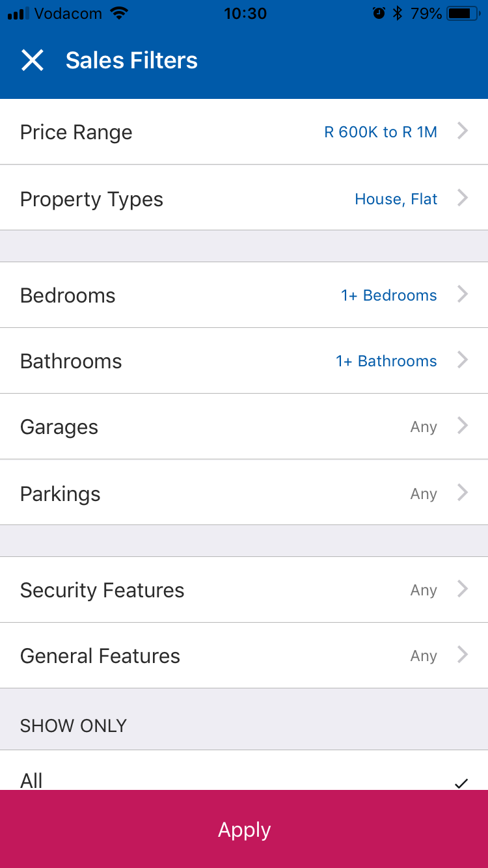Tap the R 600K to R 1M value
Image resolution: width=488 pixels, height=868 pixels.
click(x=381, y=132)
